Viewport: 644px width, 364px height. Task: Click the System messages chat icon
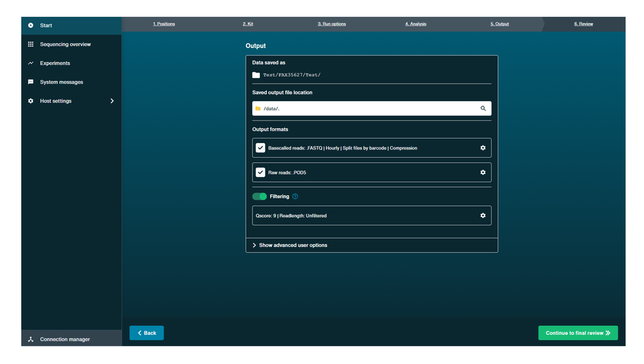[x=31, y=82]
